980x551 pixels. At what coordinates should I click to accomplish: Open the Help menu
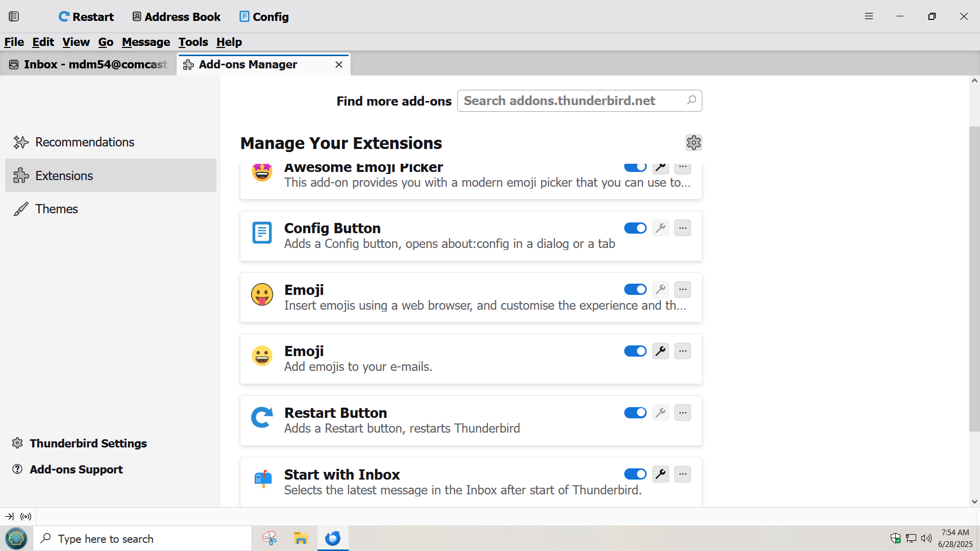click(229, 42)
